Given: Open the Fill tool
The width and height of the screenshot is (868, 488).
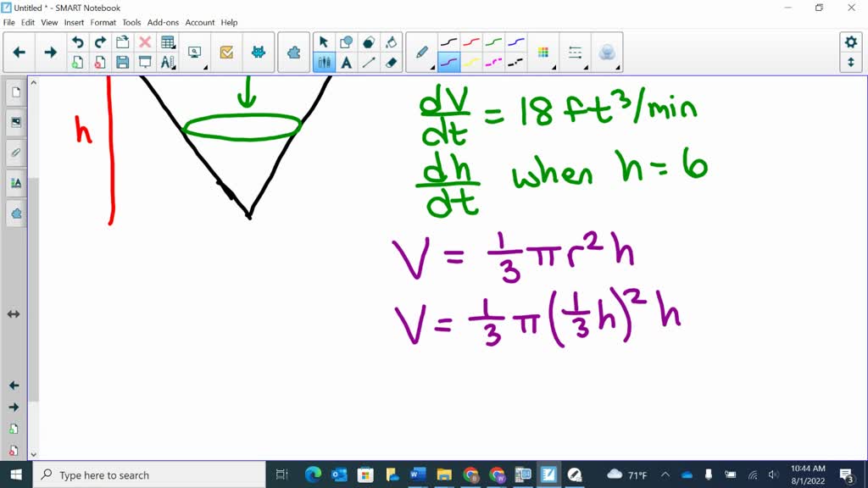Looking at the screenshot, I should point(390,42).
